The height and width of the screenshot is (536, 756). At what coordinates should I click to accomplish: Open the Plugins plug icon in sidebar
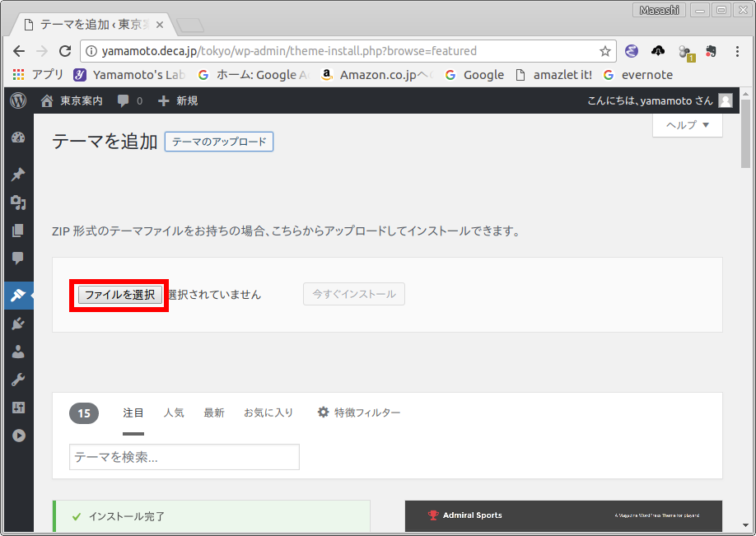(17, 324)
